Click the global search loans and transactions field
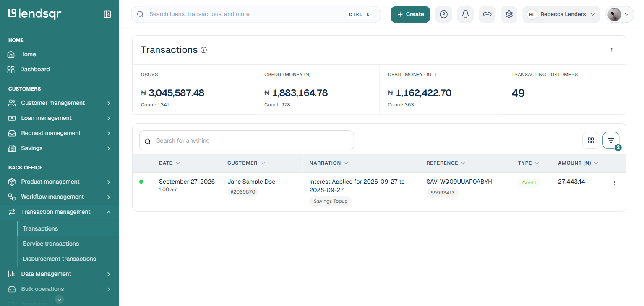 (x=256, y=14)
